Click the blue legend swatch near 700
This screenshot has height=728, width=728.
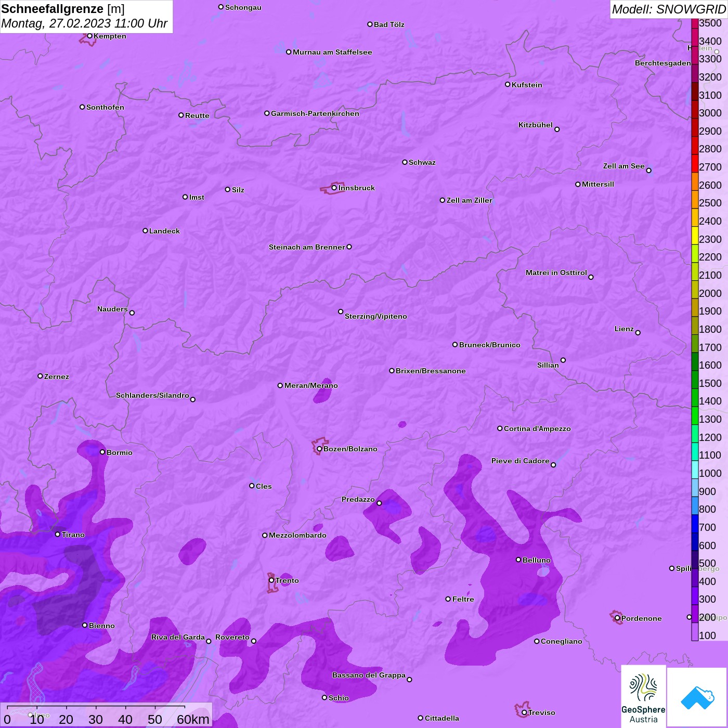click(x=695, y=524)
